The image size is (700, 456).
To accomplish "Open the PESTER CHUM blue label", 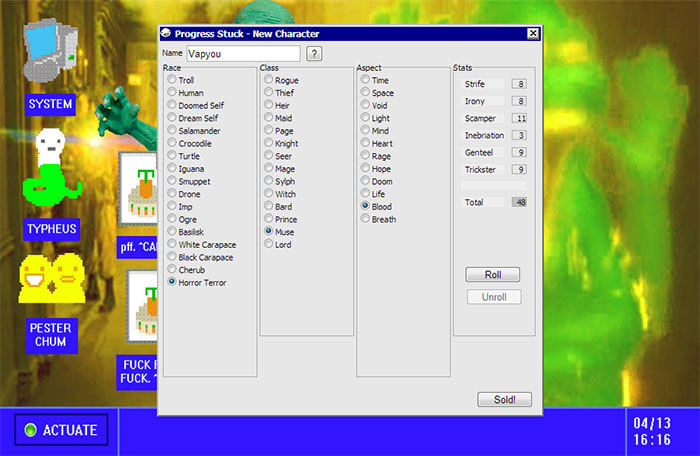I will click(51, 335).
